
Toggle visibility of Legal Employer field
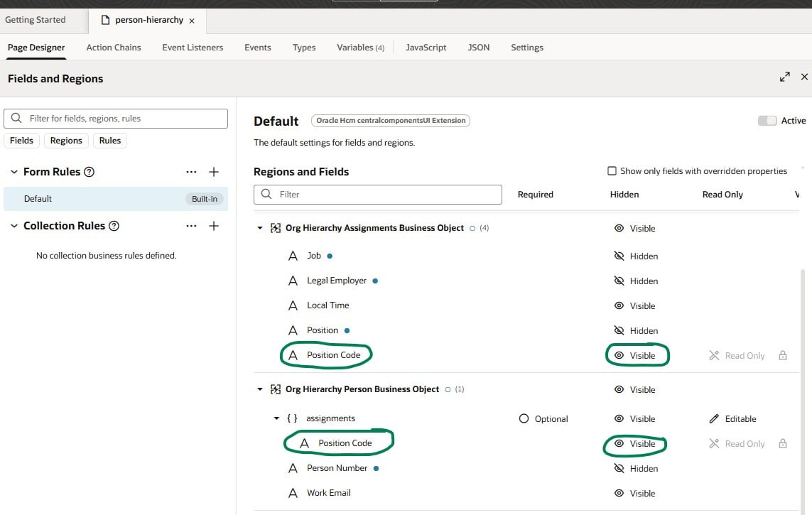coord(636,281)
